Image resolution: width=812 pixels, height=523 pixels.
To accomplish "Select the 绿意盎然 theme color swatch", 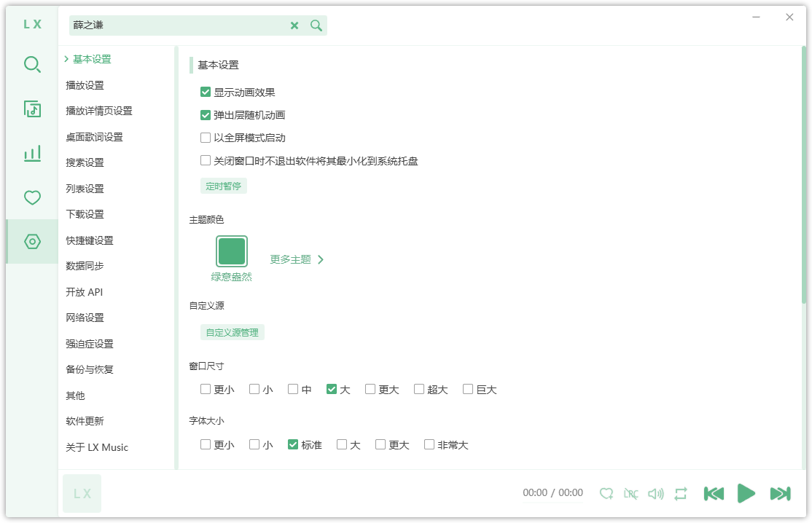I will (x=232, y=251).
